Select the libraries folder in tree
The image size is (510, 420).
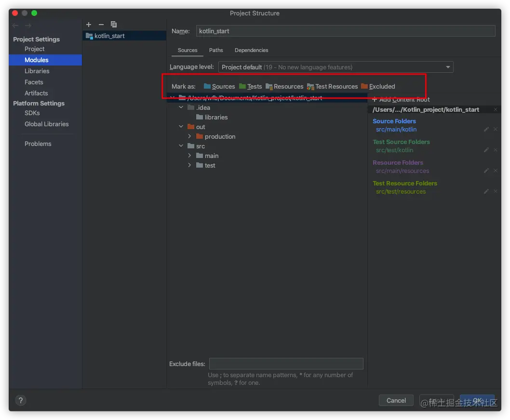click(x=212, y=117)
